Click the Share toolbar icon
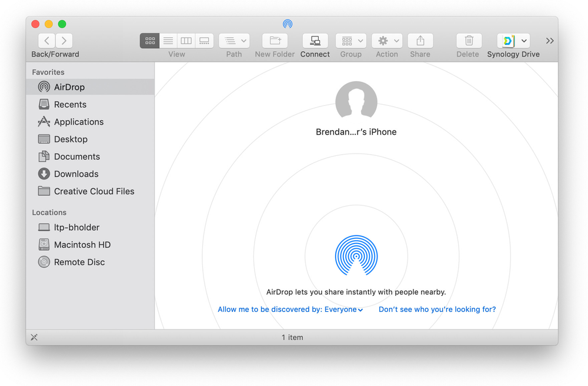This screenshot has width=588, height=386. (x=420, y=41)
